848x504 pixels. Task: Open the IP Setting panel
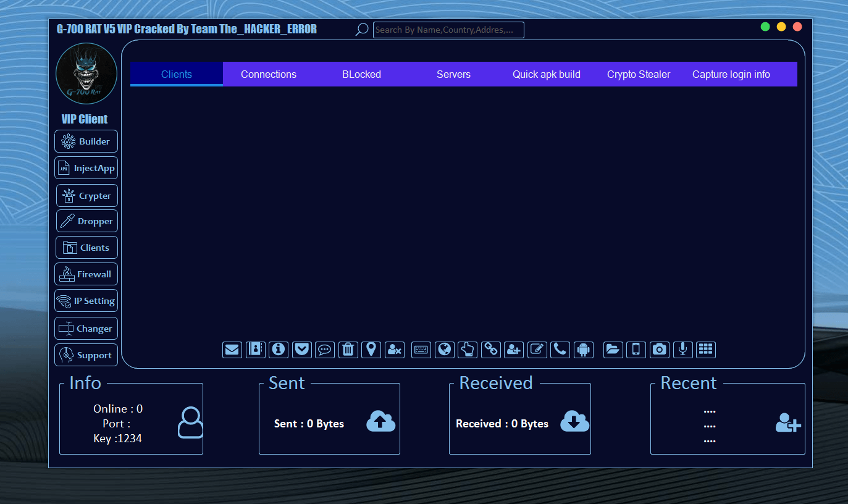coord(86,301)
